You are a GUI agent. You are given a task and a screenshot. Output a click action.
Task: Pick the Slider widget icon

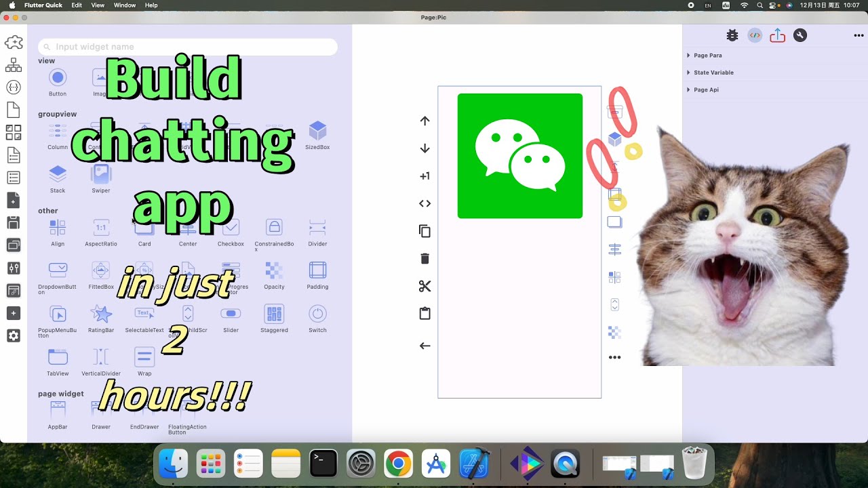click(231, 314)
